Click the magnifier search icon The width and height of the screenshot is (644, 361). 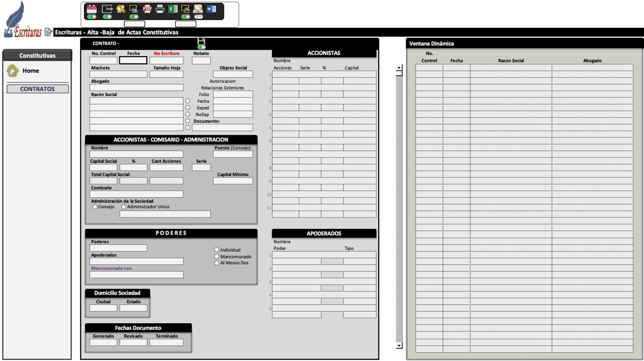pos(121,9)
